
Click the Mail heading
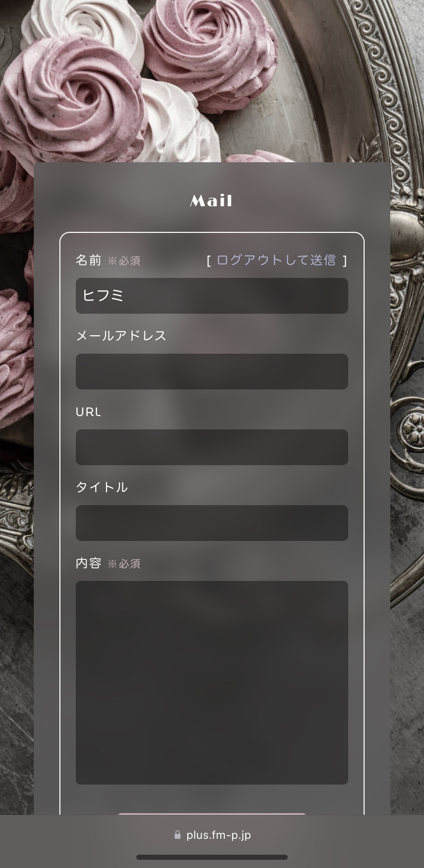coord(211,201)
